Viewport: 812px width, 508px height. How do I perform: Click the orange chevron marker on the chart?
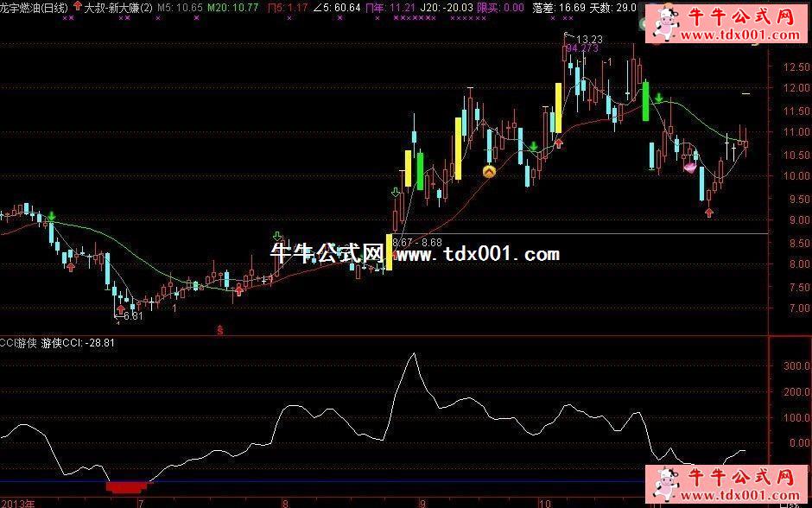click(489, 172)
